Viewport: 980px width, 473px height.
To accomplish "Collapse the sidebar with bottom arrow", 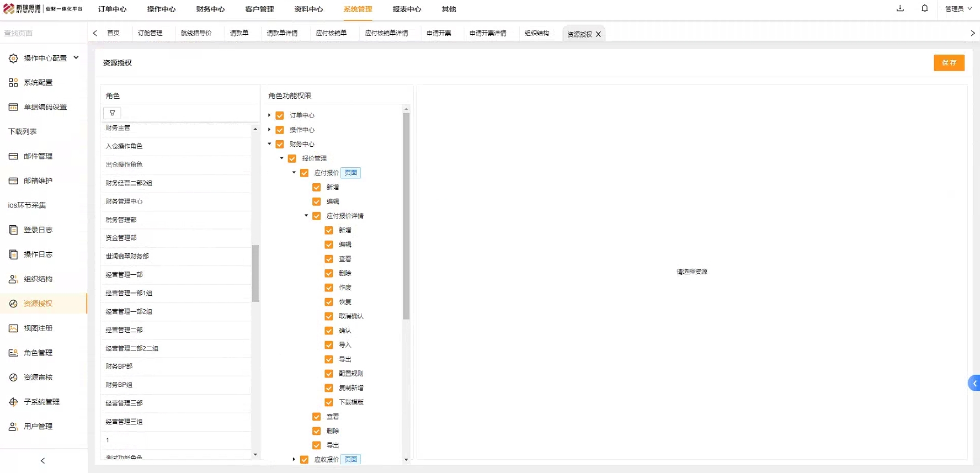I will tap(43, 460).
